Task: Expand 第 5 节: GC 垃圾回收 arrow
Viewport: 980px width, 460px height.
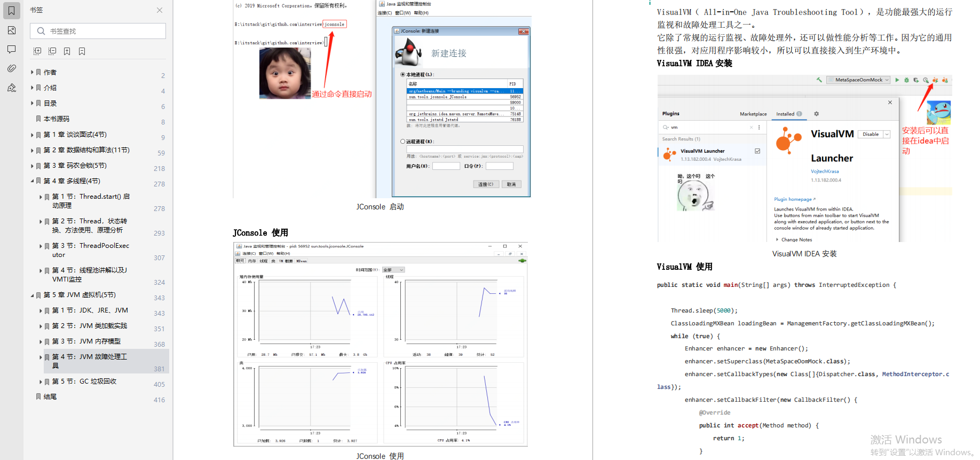Action: [x=41, y=381]
